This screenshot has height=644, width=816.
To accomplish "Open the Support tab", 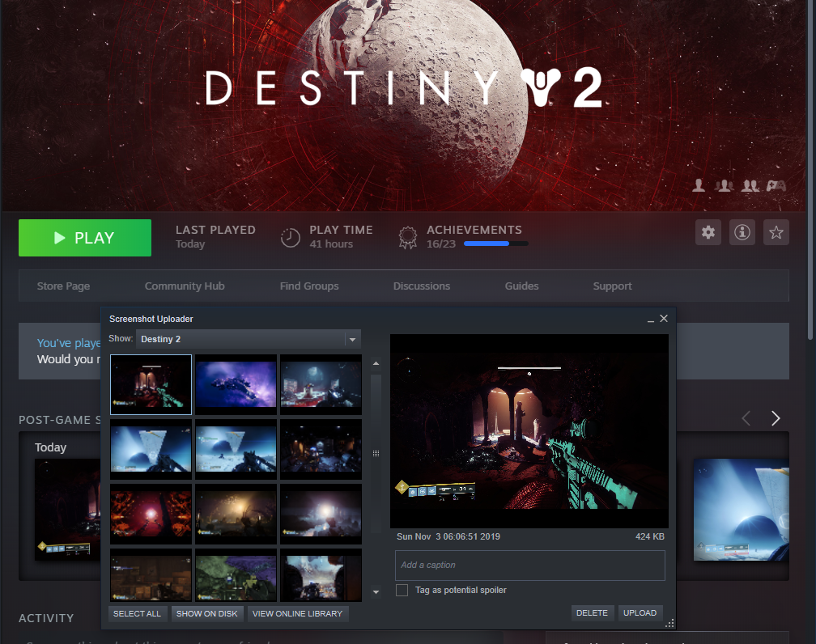I will click(613, 286).
